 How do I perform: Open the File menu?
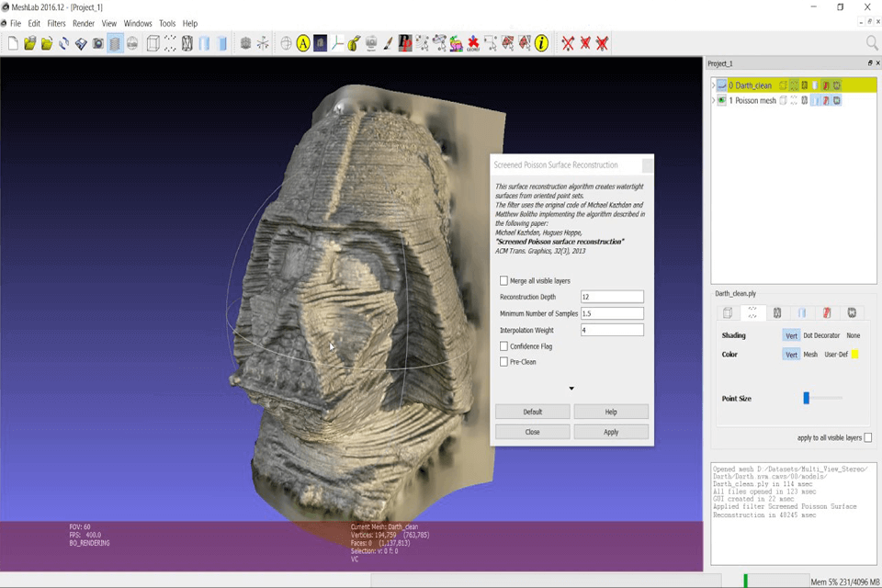(16, 23)
